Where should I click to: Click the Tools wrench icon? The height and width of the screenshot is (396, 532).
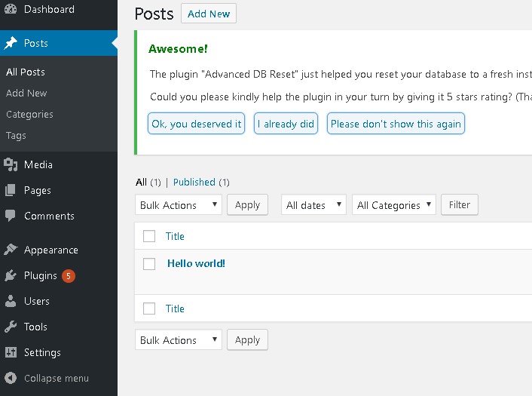coord(11,327)
